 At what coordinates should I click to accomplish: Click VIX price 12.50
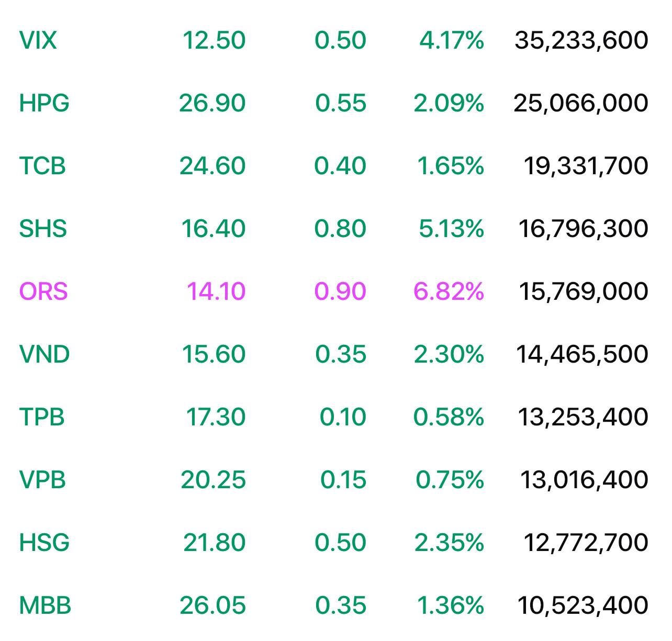pos(214,40)
